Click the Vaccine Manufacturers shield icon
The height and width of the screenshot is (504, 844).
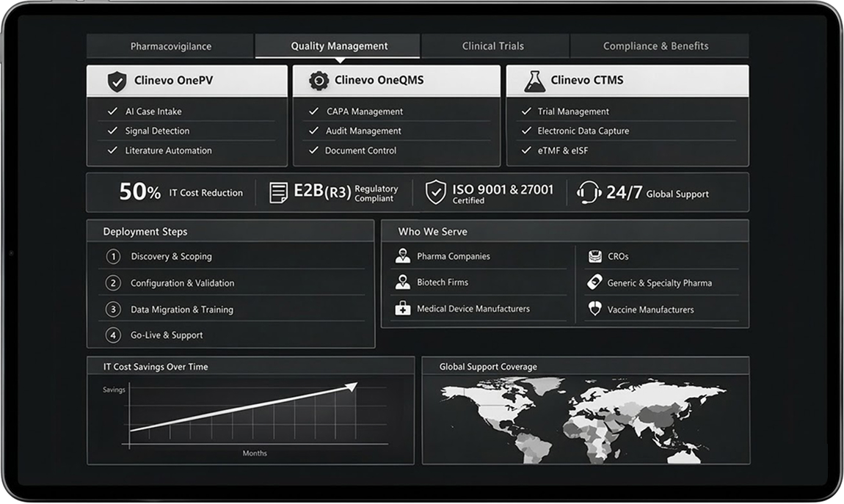(594, 309)
